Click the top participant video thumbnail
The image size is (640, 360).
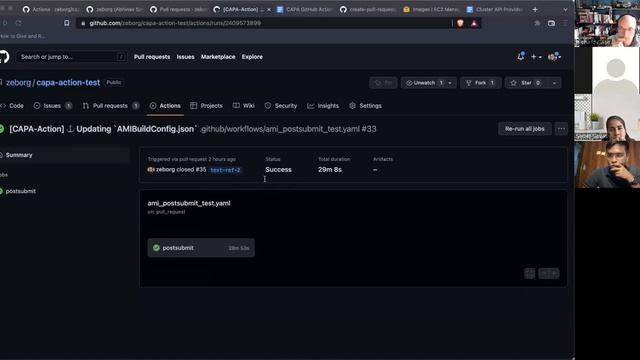pyautogui.click(x=607, y=23)
